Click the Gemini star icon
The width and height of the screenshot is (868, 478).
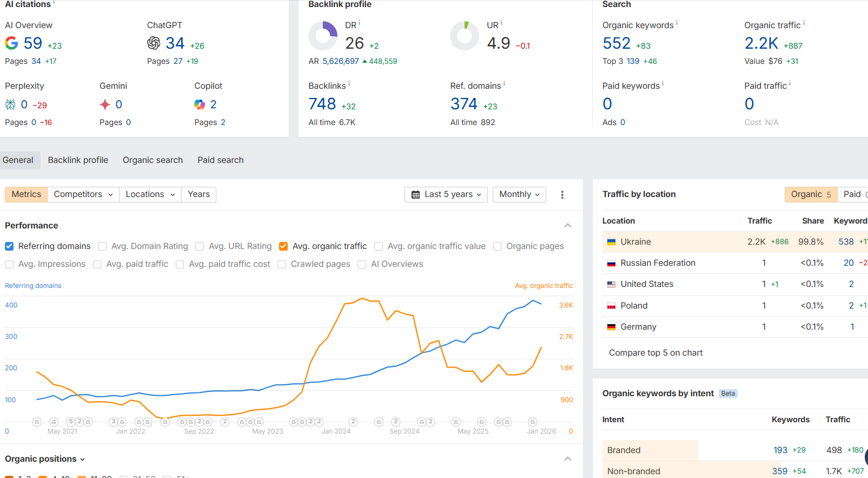tap(105, 104)
